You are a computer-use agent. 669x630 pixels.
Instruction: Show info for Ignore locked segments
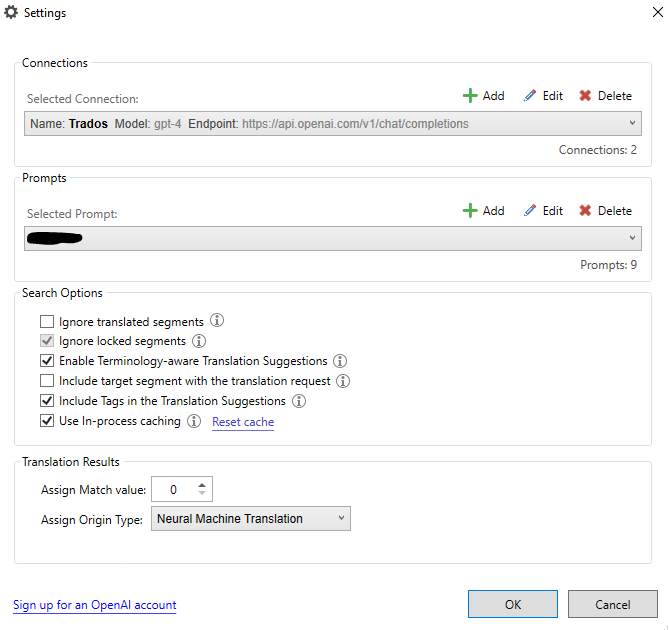pos(199,341)
